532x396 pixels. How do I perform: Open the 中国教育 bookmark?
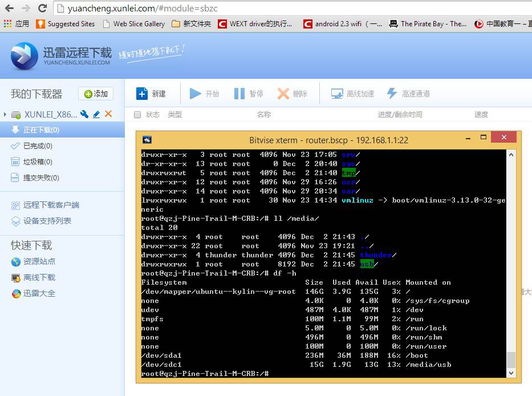(x=503, y=24)
